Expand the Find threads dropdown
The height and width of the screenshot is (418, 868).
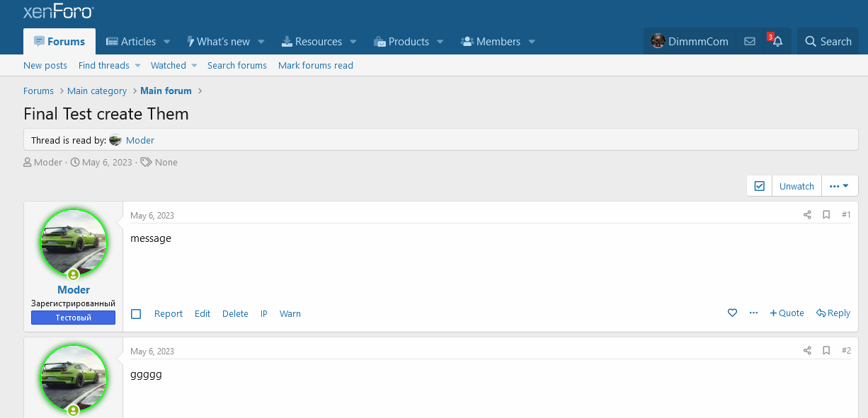click(x=138, y=66)
